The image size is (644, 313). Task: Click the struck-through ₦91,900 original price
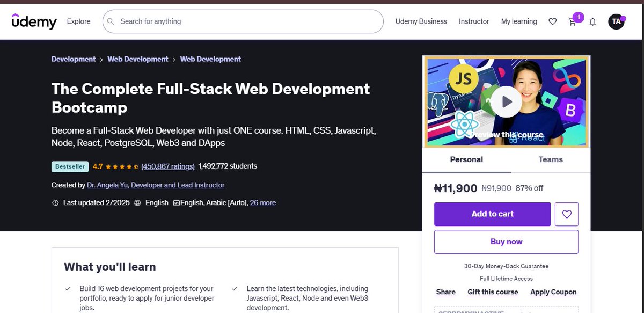point(496,188)
